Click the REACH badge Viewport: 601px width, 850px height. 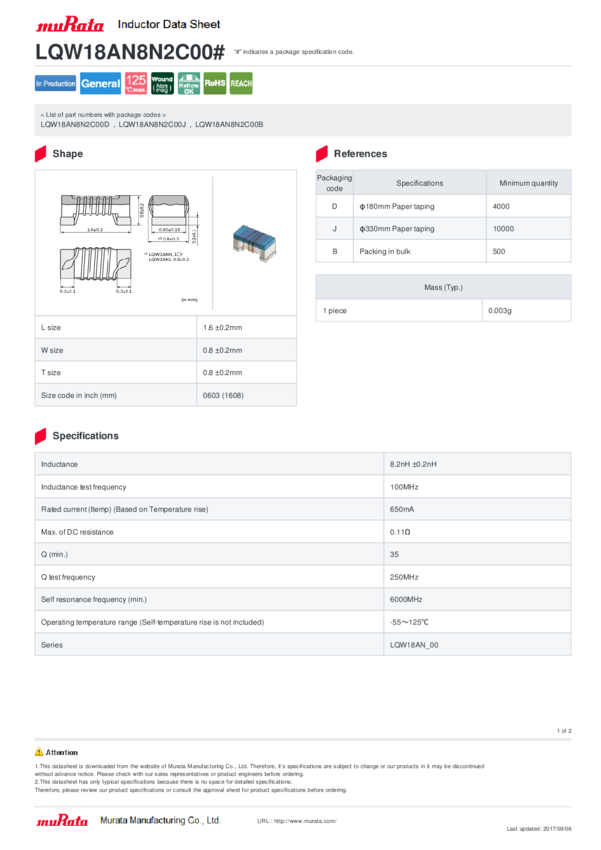coord(241,83)
